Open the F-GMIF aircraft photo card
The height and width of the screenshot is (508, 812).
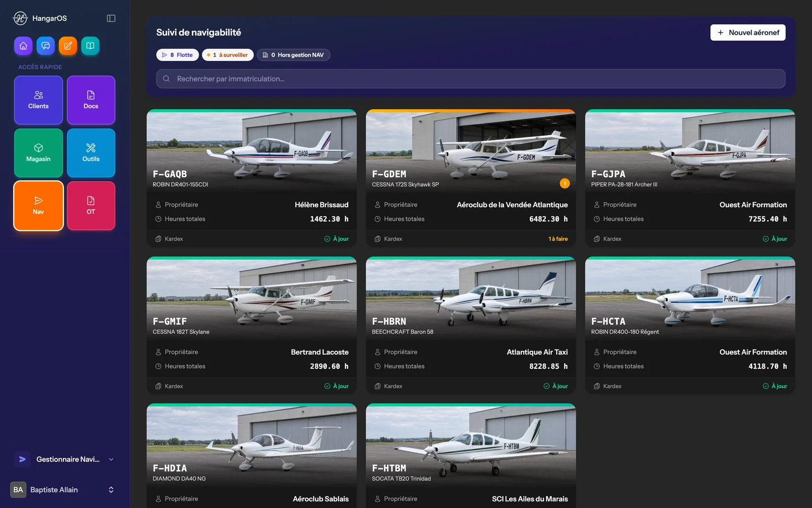click(x=252, y=298)
